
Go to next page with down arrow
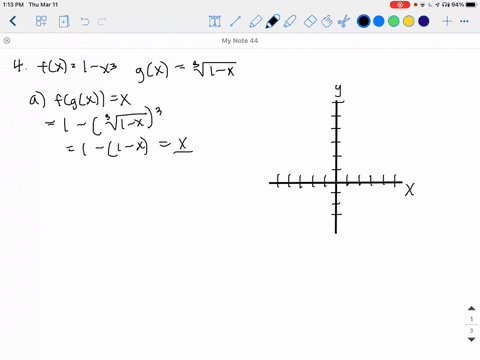(471, 339)
